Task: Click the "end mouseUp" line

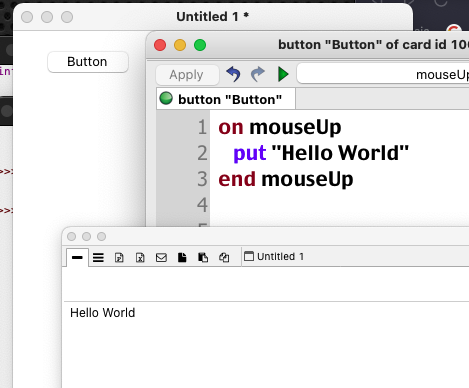Action: click(286, 179)
